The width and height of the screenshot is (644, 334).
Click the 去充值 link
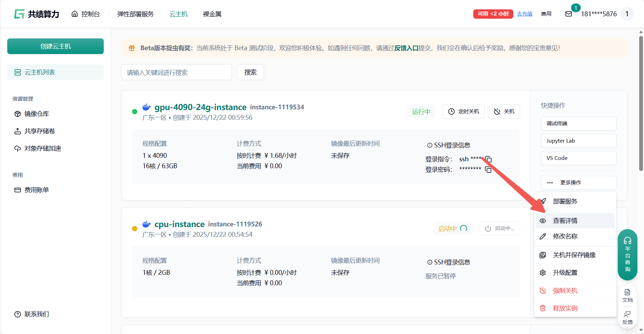[524, 14]
